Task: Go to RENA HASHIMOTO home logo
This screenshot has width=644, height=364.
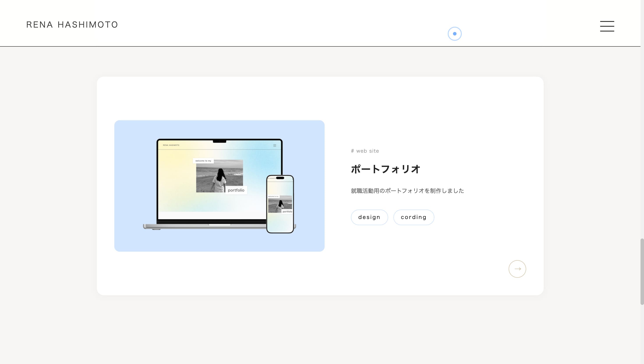Action: click(72, 25)
